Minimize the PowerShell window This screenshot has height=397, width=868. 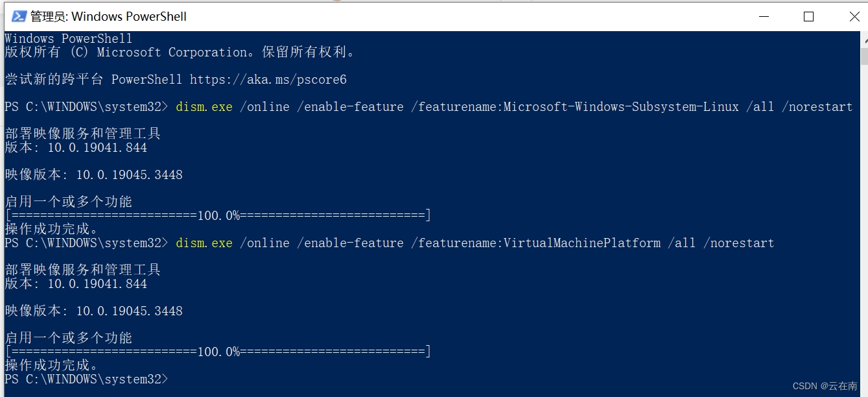764,16
